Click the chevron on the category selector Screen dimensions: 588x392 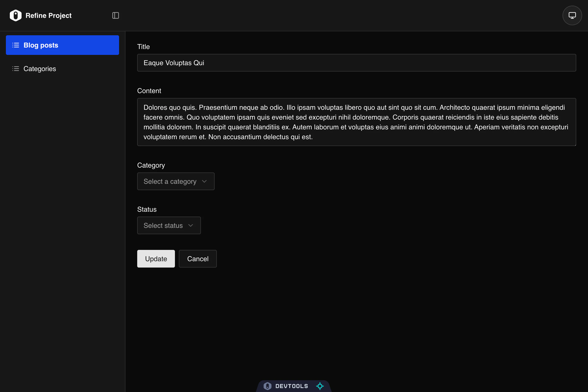(x=204, y=181)
